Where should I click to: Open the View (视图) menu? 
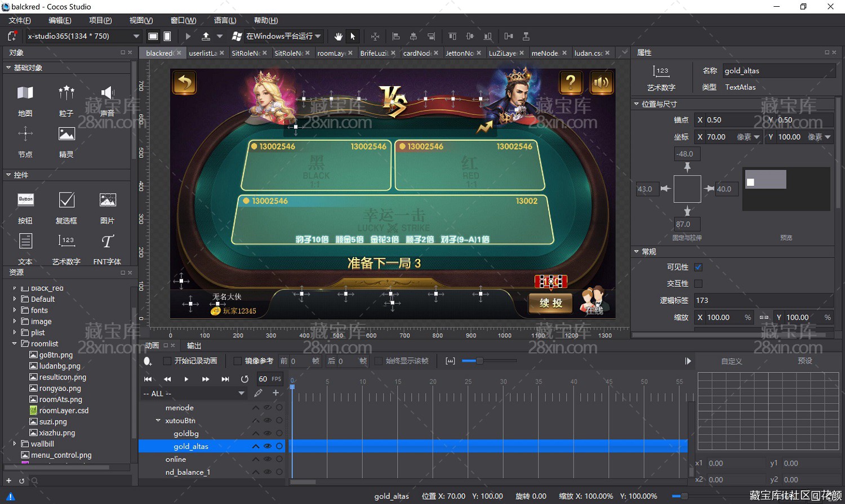[141, 20]
